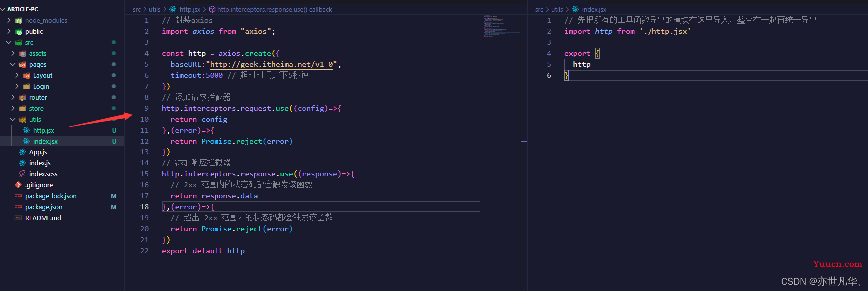This screenshot has height=291, width=868.
Task: Click line number 18 in left editor
Action: (x=144, y=207)
